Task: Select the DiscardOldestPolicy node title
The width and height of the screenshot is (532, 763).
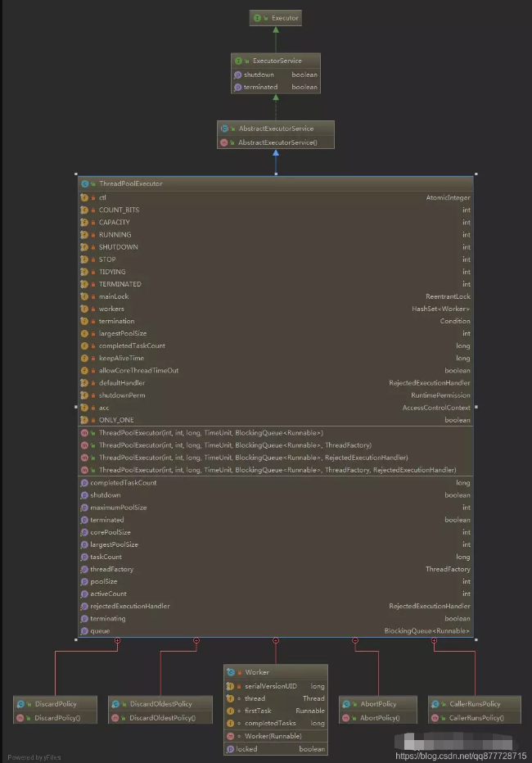Action: coord(160,703)
